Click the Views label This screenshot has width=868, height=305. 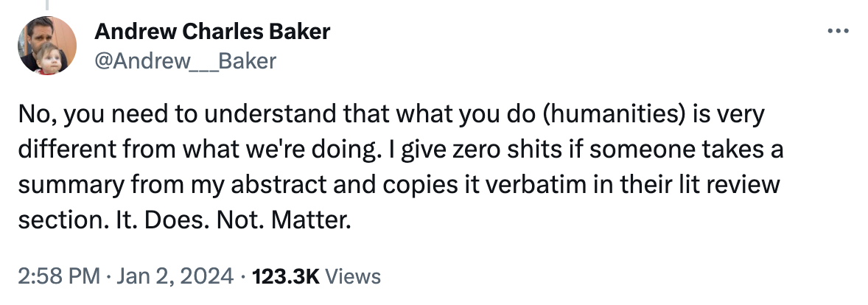[x=353, y=276]
